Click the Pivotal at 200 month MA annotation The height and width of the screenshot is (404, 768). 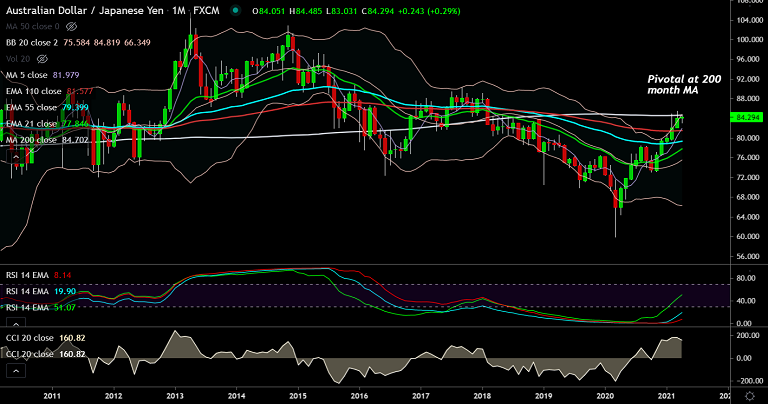(x=684, y=85)
